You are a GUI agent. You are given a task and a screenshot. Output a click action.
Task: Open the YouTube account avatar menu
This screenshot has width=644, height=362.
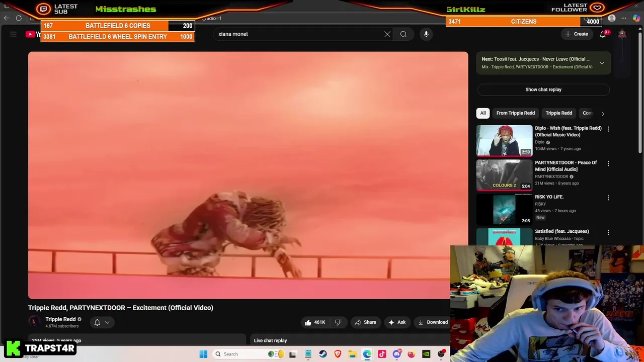622,34
